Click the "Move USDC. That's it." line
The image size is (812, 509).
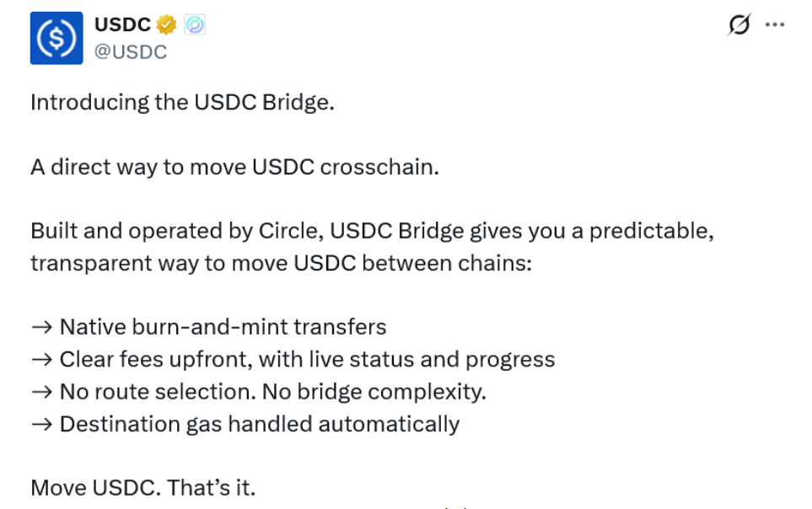click(x=143, y=487)
